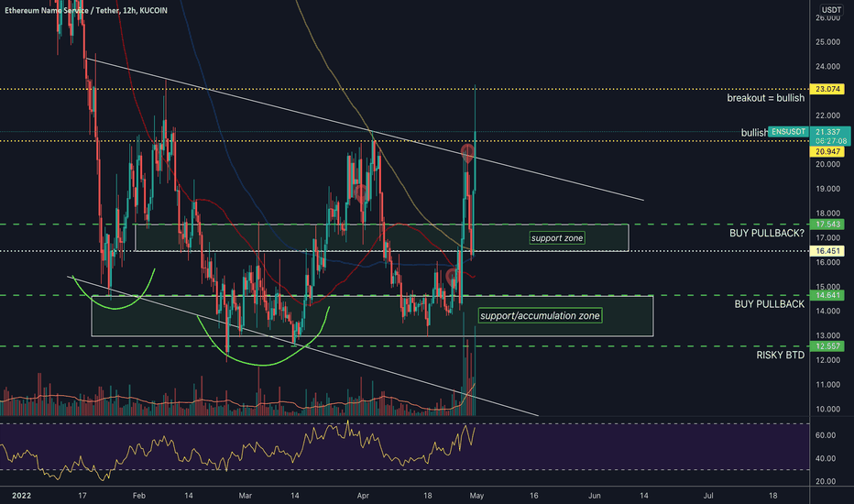
Task: Click the 21.337 current price label
Action: click(827, 132)
